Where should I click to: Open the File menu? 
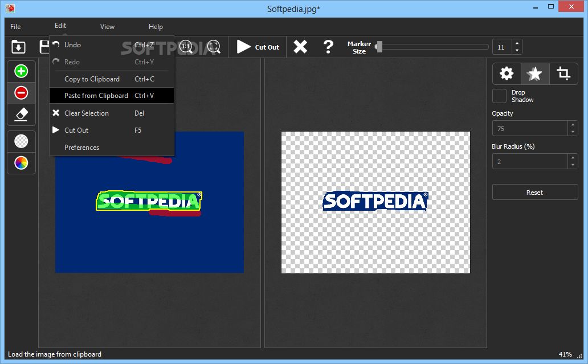(15, 27)
